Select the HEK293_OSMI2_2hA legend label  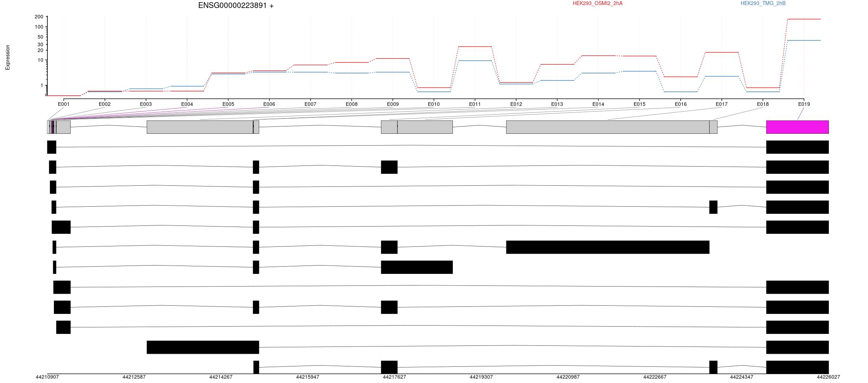pos(597,3)
